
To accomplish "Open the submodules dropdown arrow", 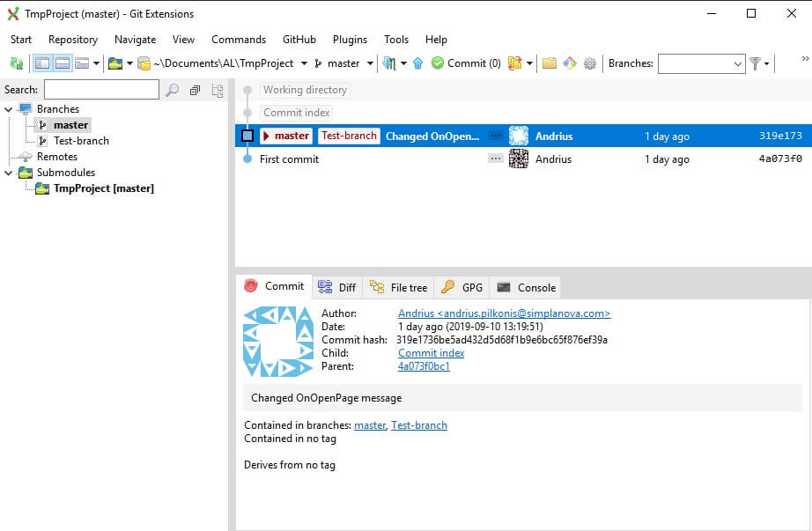I will point(129,63).
